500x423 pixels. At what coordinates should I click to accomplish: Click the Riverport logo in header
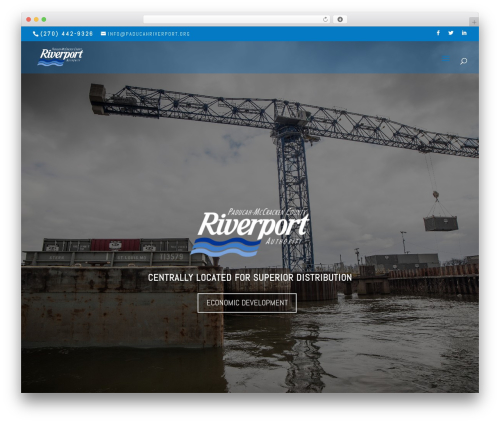60,57
